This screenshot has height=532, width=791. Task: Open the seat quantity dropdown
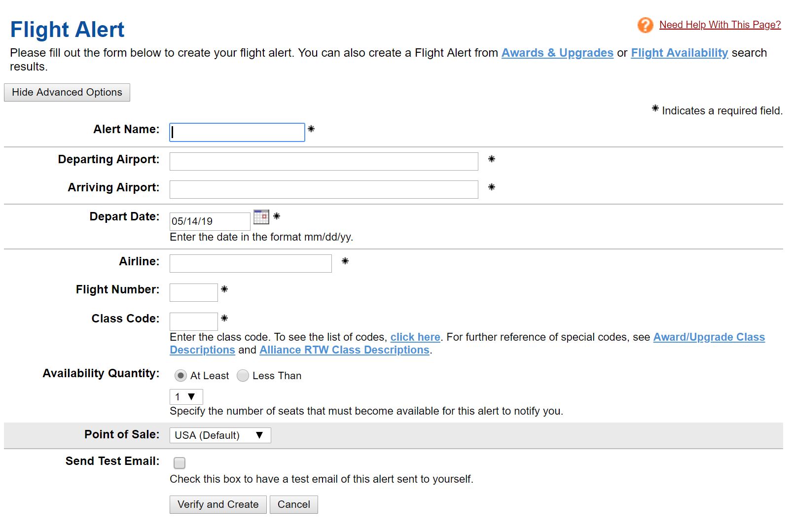186,396
